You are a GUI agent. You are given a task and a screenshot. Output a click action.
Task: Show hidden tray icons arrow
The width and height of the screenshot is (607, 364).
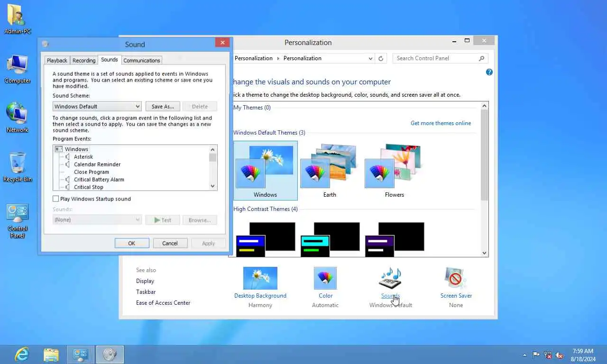[x=524, y=355]
